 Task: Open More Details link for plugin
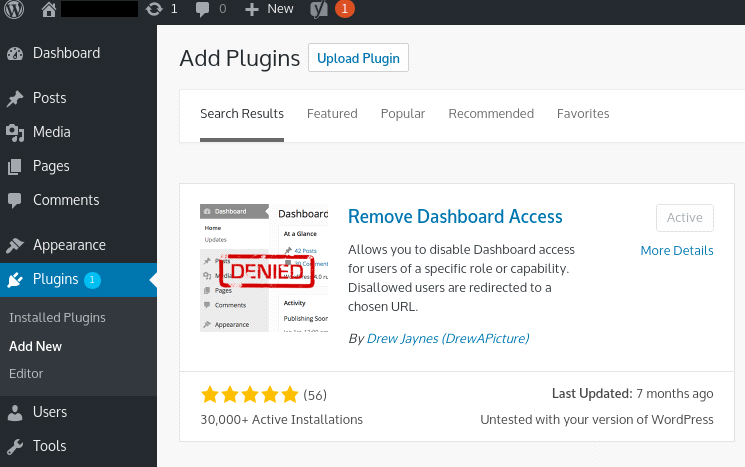[x=677, y=250]
